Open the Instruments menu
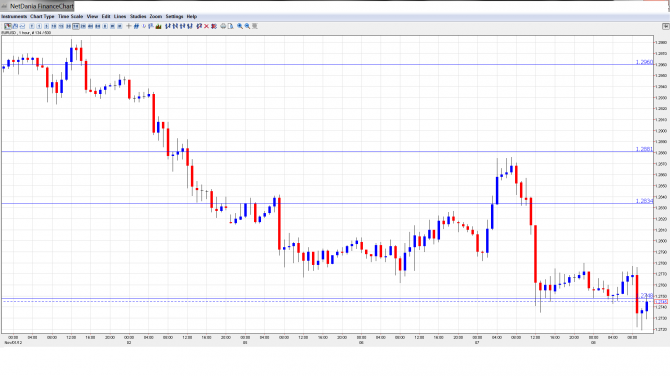The width and height of the screenshot is (670, 376). point(14,16)
